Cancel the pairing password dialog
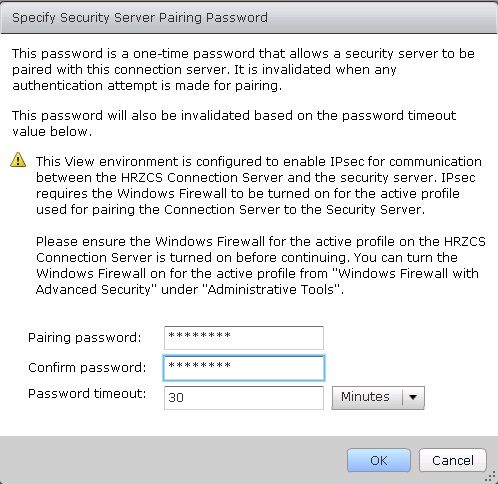 (453, 460)
